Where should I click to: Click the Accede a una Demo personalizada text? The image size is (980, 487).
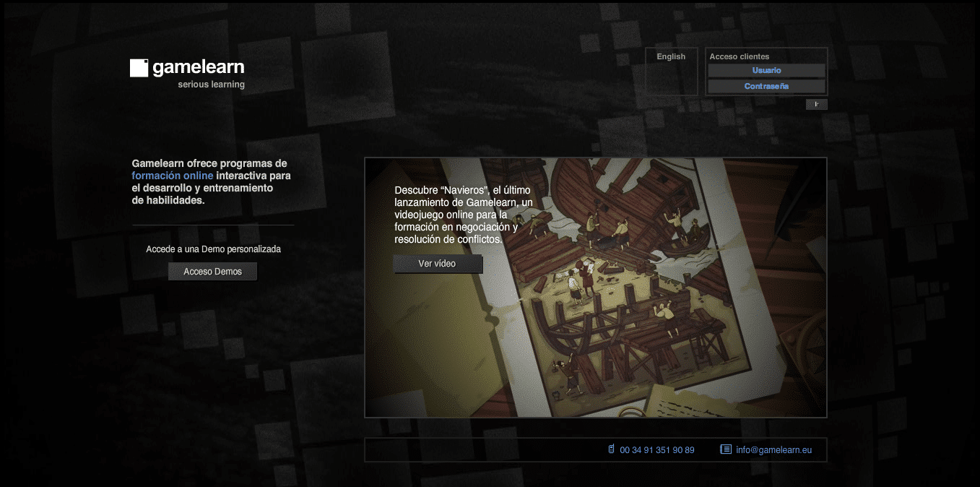coord(212,249)
